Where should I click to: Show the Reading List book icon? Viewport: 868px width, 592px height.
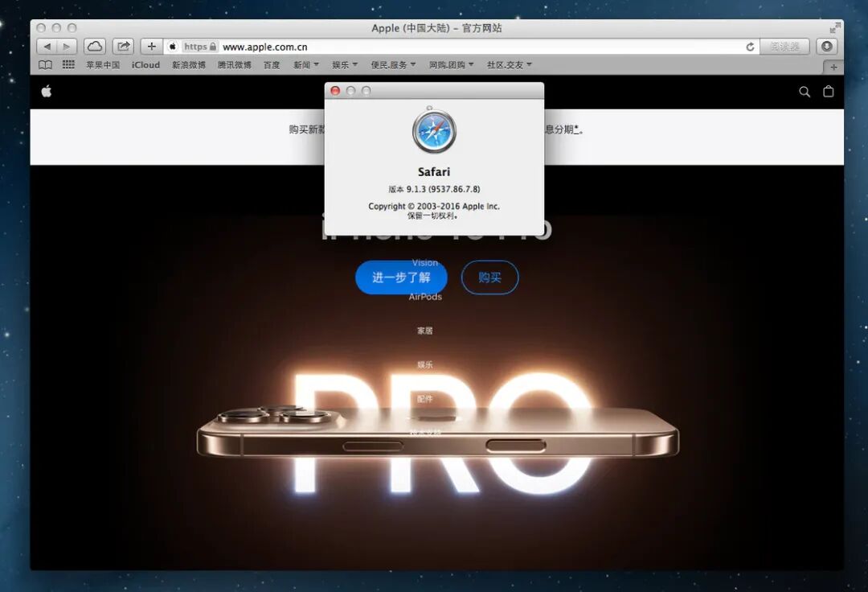[x=45, y=65]
